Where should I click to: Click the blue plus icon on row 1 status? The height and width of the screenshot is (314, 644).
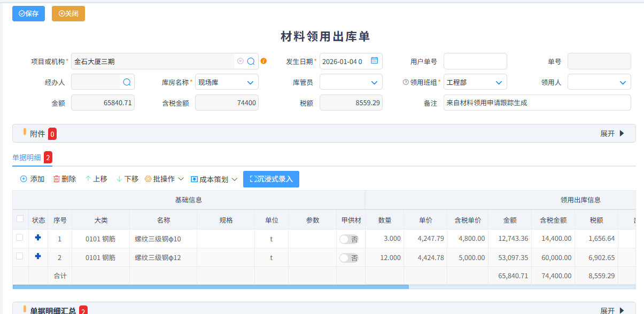(x=37, y=238)
